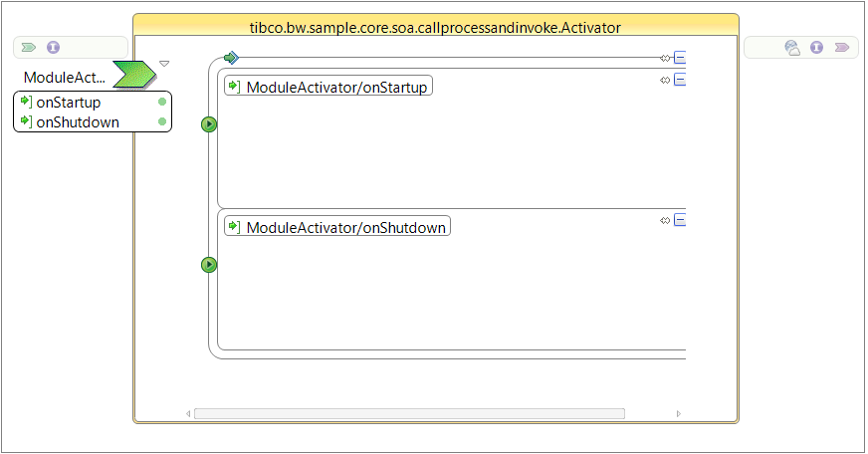The height and width of the screenshot is (454, 868).
Task: Click double-arrow icon in the onStartup branch
Action: (x=665, y=81)
